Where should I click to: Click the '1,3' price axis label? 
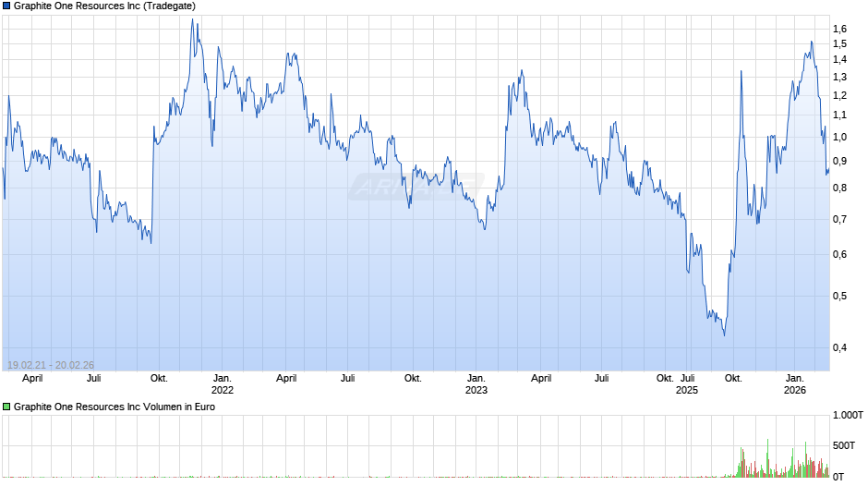click(x=839, y=77)
